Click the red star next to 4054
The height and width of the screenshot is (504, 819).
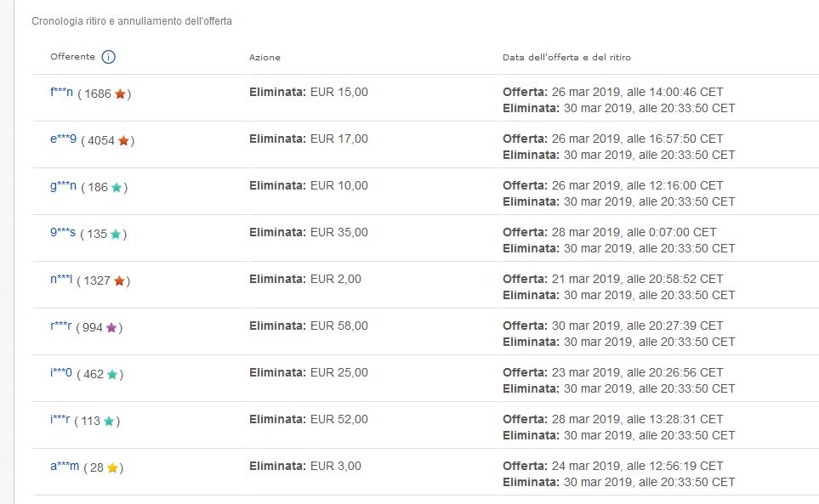[x=123, y=141]
